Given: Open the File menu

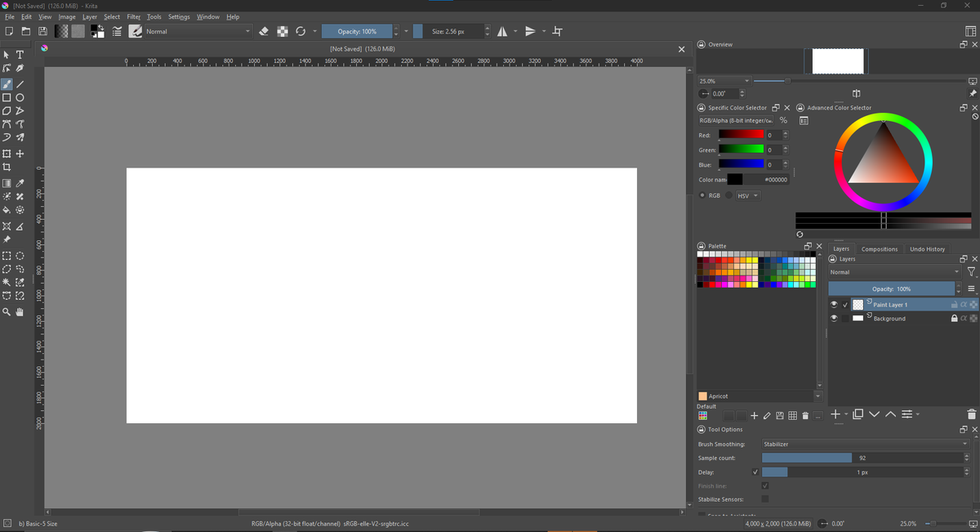Looking at the screenshot, I should click(x=10, y=16).
